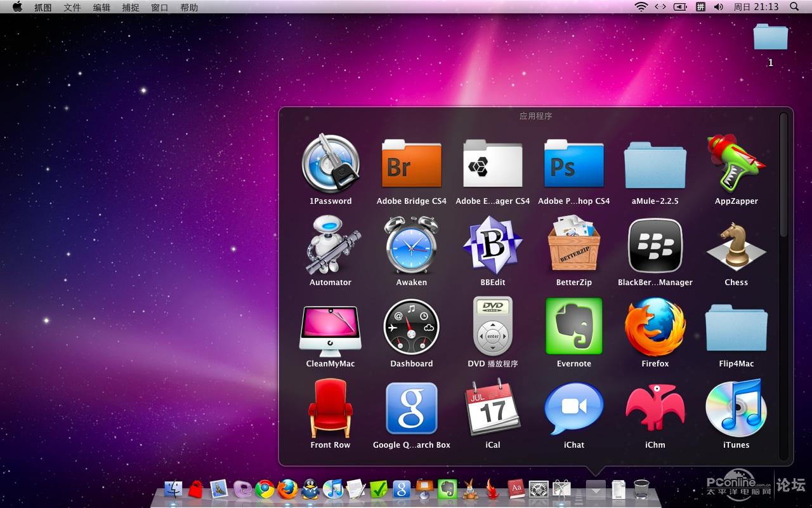This screenshot has width=812, height=508.
Task: Launch iChat from the stack
Action: [574, 408]
